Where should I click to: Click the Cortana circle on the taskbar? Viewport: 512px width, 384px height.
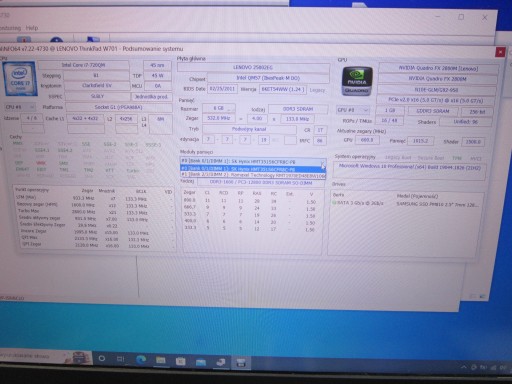(102, 359)
